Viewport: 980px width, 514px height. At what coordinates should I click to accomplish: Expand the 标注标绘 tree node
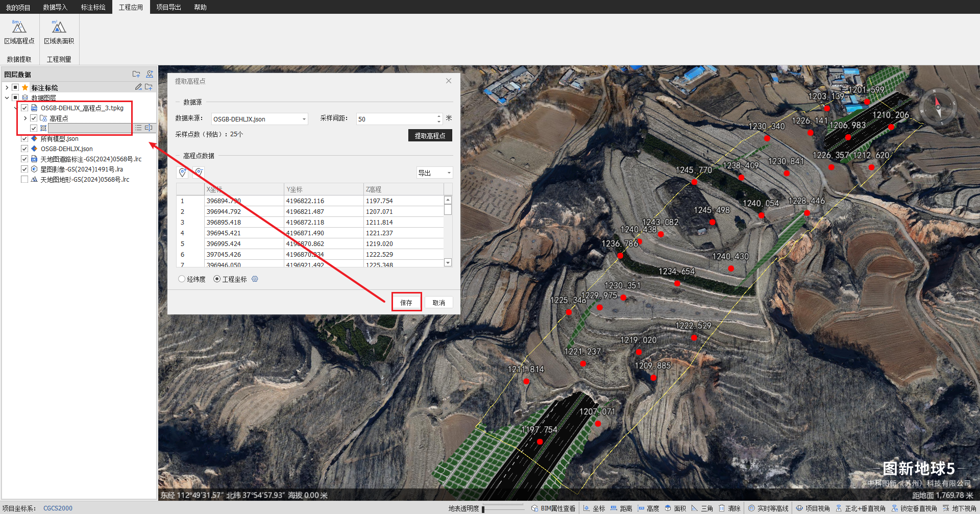(7, 88)
